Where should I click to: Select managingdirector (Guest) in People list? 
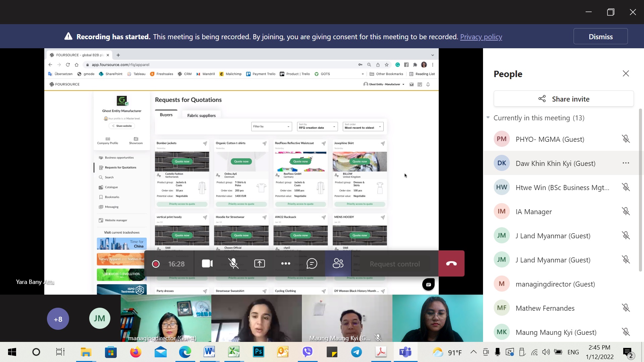[x=561, y=284]
